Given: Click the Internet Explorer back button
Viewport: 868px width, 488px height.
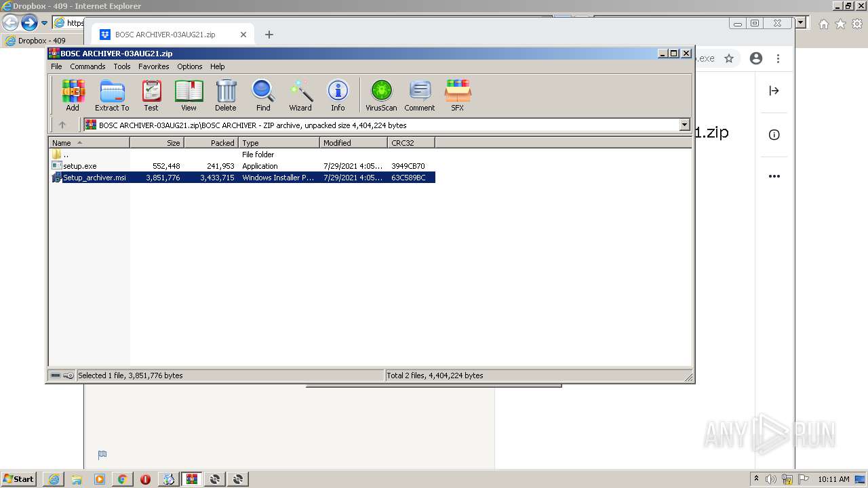Looking at the screenshot, I should 10,23.
